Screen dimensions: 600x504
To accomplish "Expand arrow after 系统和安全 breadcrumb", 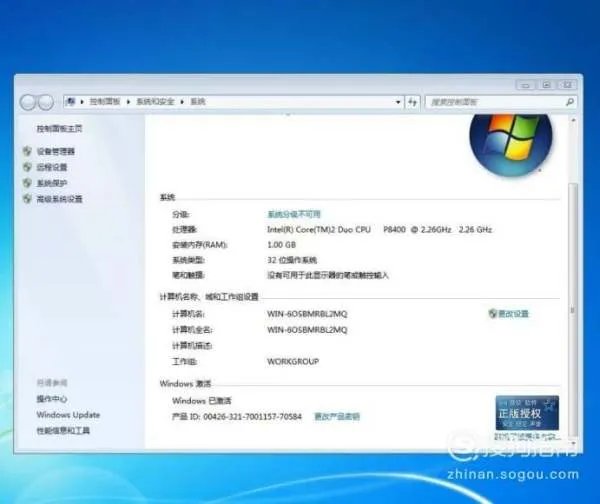I will point(182,102).
